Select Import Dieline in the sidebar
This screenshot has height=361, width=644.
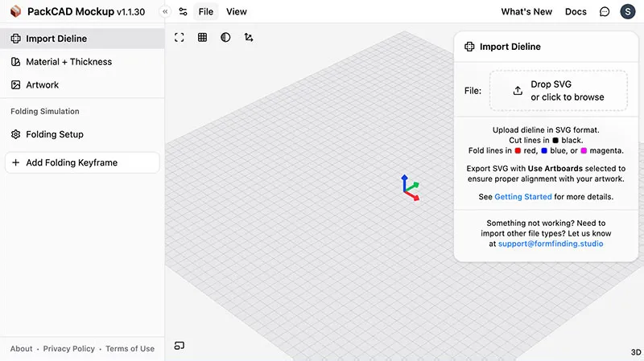[x=82, y=39]
